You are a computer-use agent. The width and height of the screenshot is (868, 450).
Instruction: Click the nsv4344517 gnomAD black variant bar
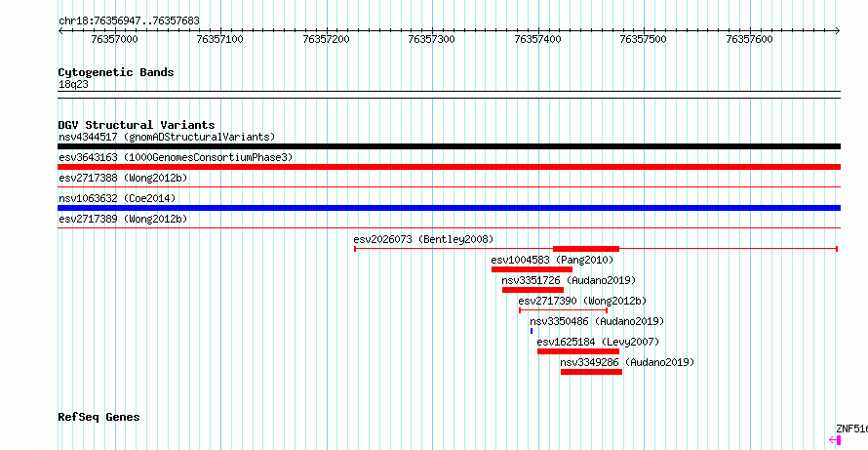[449, 146]
